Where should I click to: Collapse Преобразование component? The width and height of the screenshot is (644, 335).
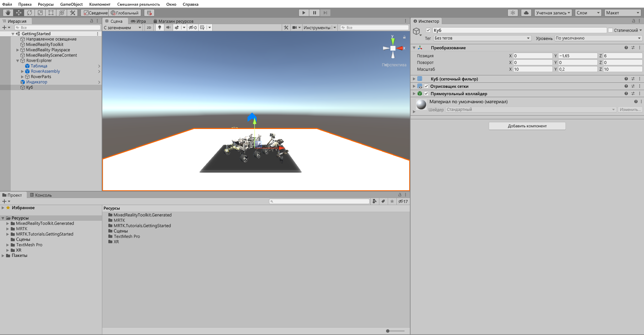point(414,48)
